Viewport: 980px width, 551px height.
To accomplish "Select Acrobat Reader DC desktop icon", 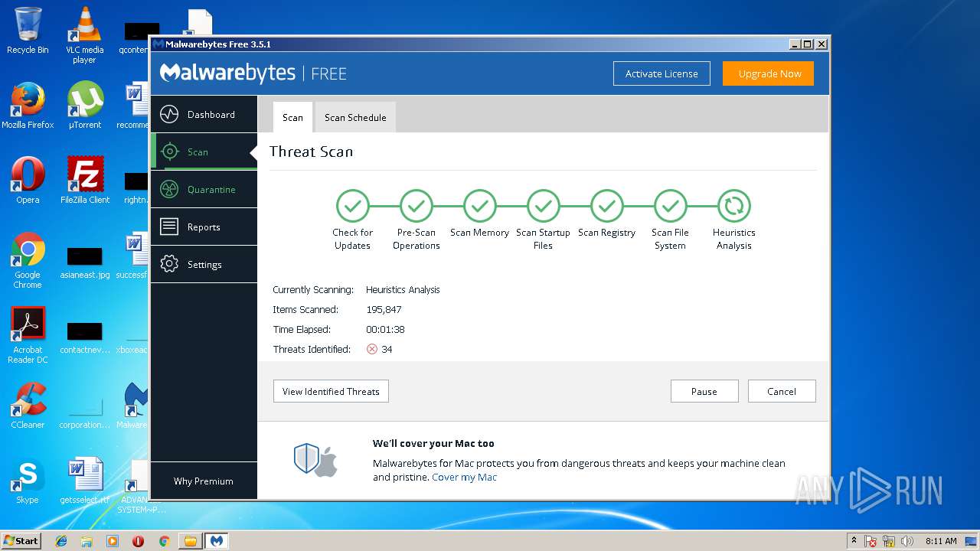I will 28,336.
